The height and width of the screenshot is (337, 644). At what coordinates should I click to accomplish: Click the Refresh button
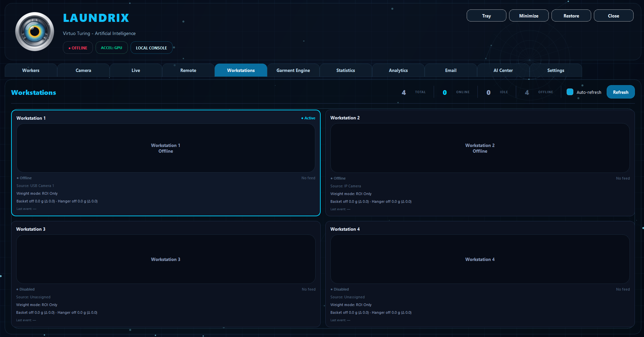pyautogui.click(x=620, y=92)
